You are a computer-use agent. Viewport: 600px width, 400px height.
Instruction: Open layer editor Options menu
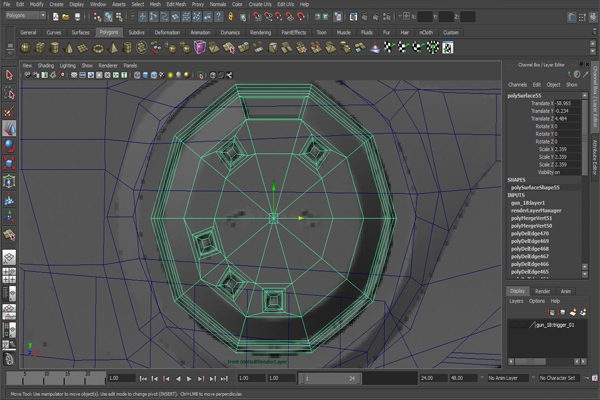[x=536, y=301]
